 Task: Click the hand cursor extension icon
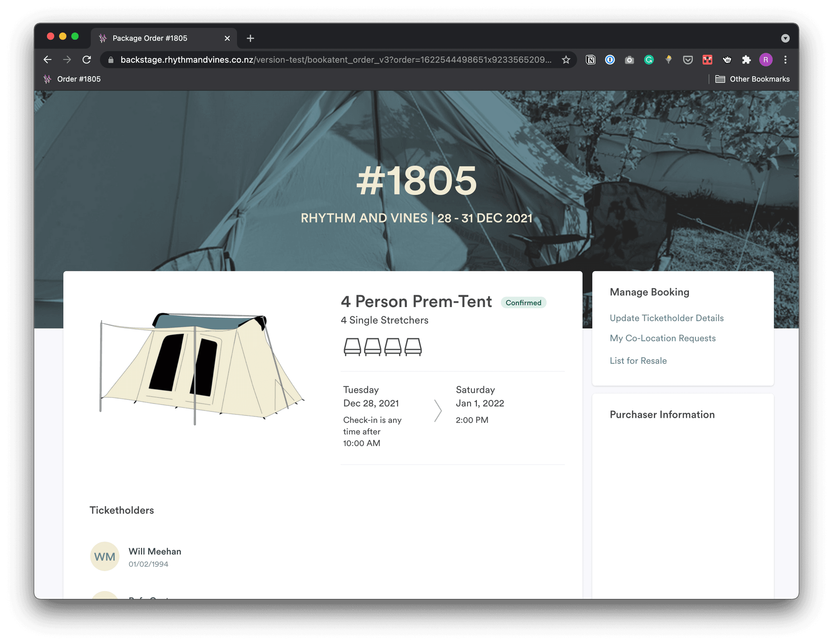point(727,60)
